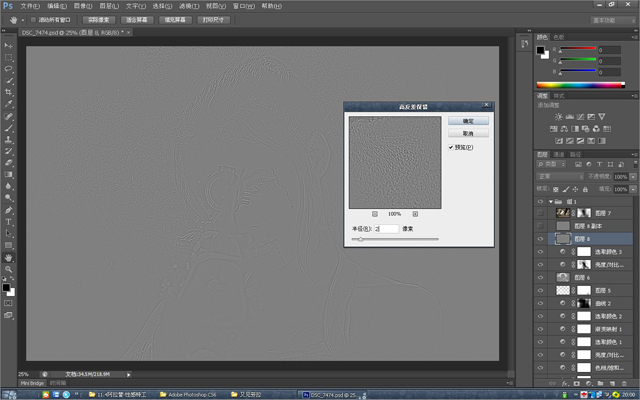
Task: Click 取消 to cancel the High Pass dialog
Action: (x=468, y=133)
